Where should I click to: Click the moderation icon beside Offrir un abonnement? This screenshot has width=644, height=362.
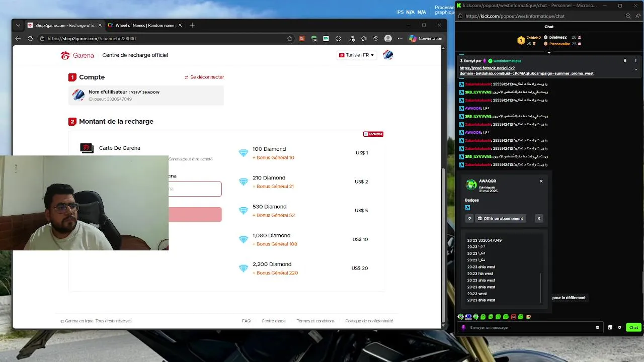click(x=539, y=218)
